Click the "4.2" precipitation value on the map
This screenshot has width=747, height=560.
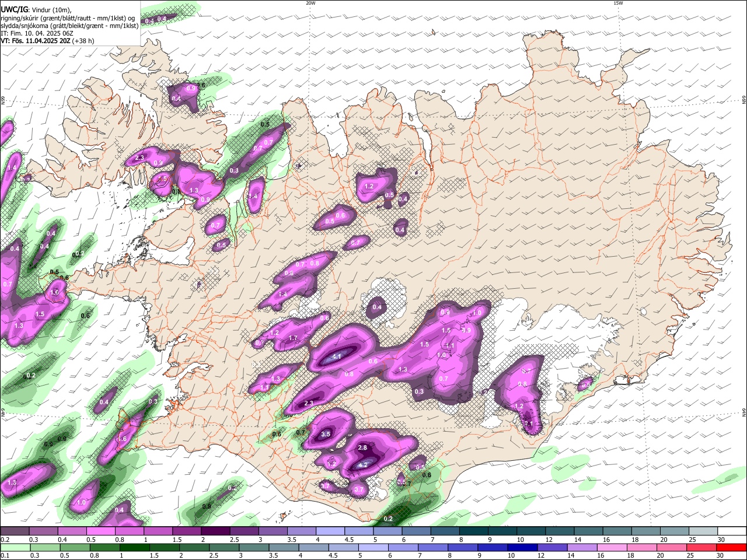(362, 465)
